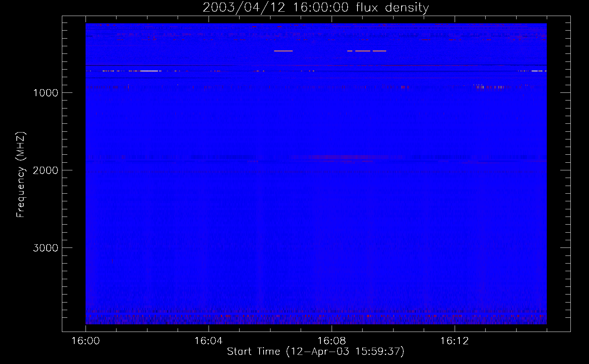Click the 16:08 time tick label
Image resolution: width=589 pixels, height=364 pixels.
click(x=331, y=341)
